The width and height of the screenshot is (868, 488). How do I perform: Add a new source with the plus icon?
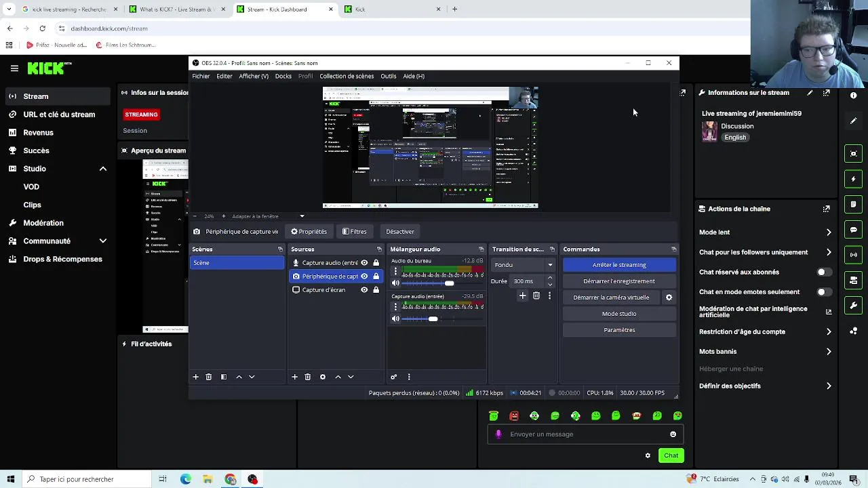[x=294, y=377]
